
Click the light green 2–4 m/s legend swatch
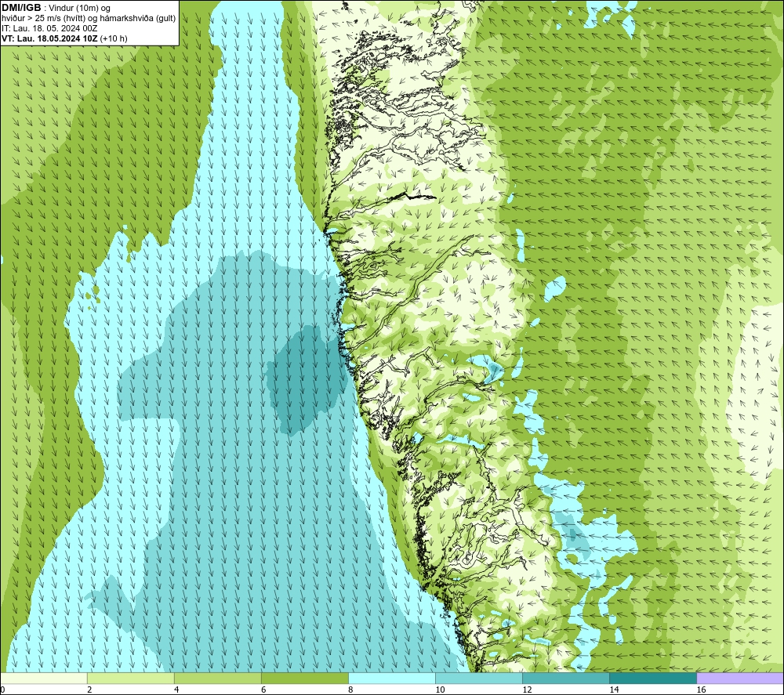pyautogui.click(x=130, y=679)
